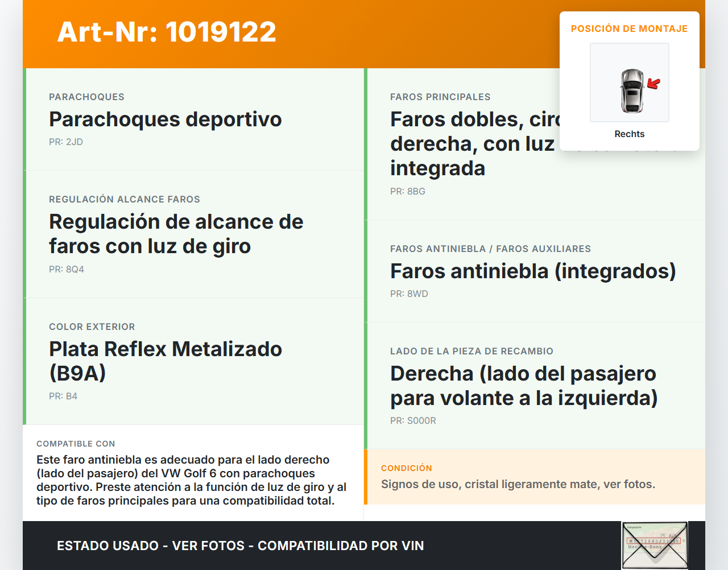Click the 'COMPATIBLE CON' description text
The width and height of the screenshot is (728, 570).
click(x=191, y=480)
